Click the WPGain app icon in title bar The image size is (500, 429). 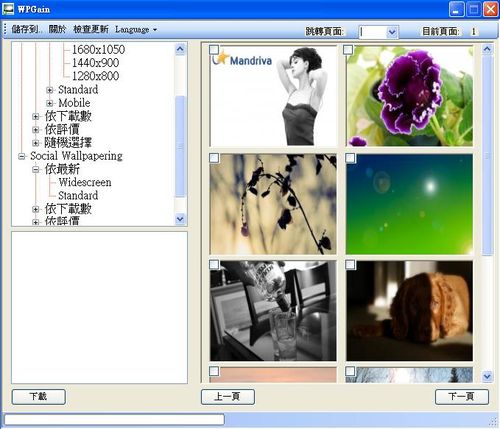8,9
